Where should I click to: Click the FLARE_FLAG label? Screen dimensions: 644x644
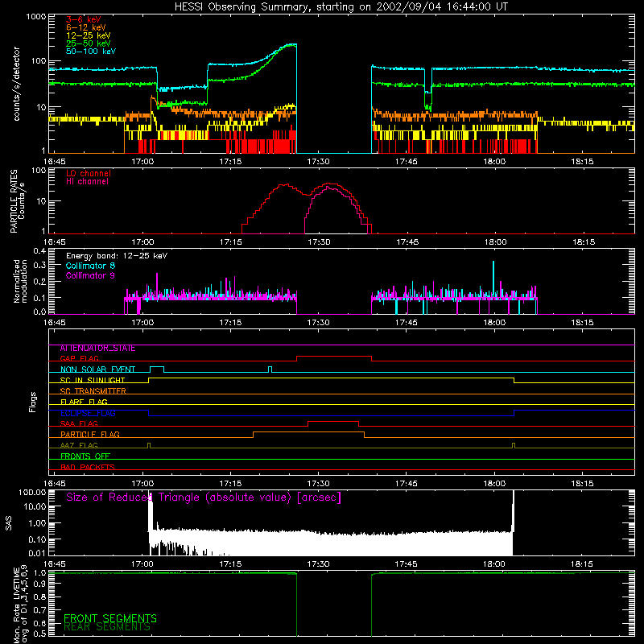(x=84, y=402)
